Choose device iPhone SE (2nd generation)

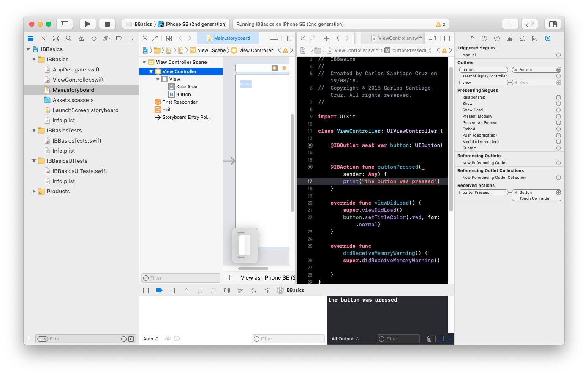[192, 24]
